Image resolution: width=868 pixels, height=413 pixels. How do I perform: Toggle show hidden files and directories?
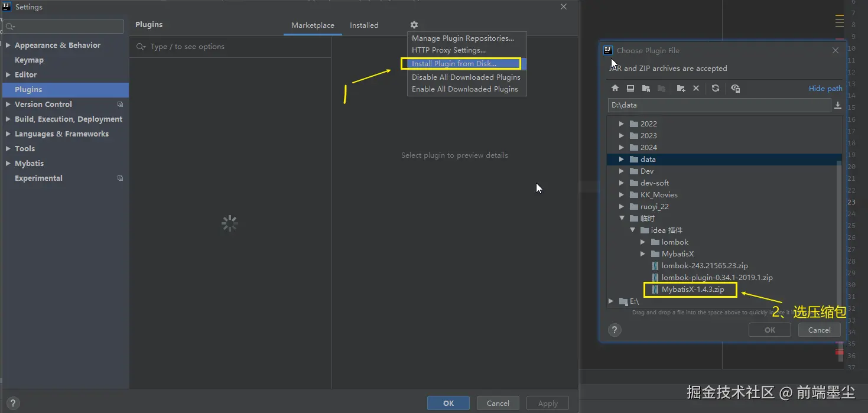pyautogui.click(x=735, y=88)
